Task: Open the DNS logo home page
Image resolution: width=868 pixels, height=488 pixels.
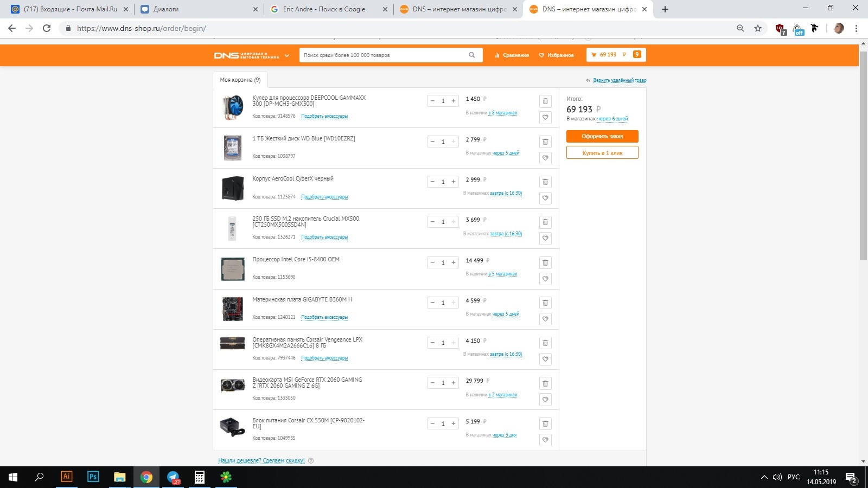Action: point(246,55)
